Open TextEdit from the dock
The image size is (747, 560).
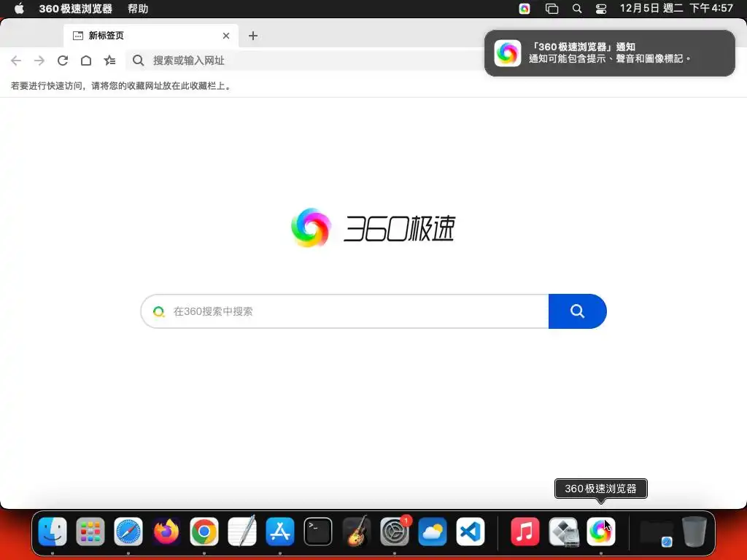[x=242, y=532]
